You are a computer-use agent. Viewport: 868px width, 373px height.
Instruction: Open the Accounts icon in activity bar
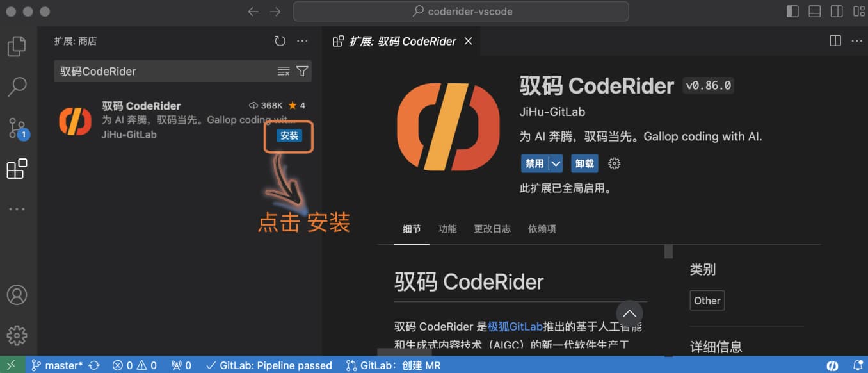17,295
